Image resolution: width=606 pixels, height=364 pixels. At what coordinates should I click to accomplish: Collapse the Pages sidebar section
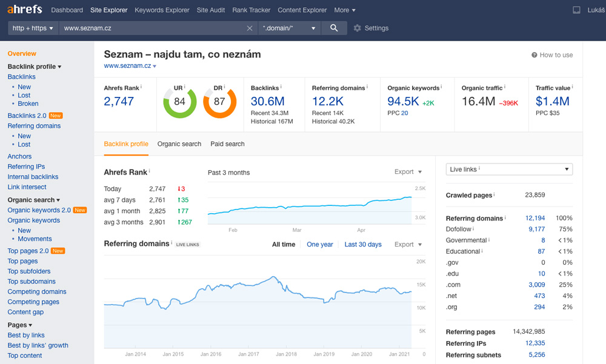[20, 325]
